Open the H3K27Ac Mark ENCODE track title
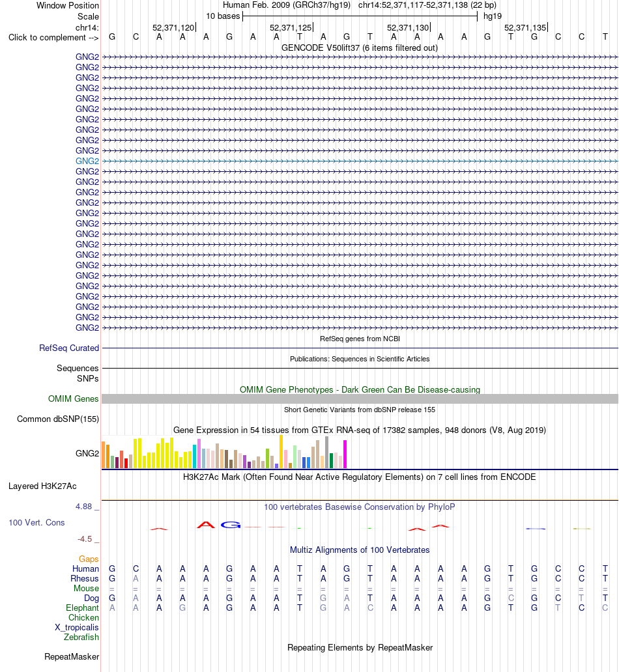 tap(360, 477)
